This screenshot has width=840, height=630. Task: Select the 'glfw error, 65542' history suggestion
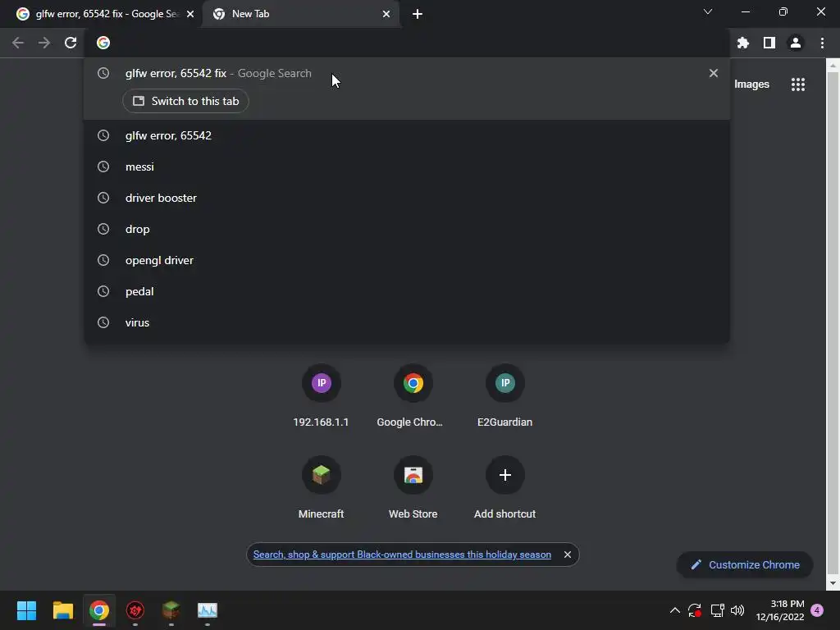click(x=407, y=135)
